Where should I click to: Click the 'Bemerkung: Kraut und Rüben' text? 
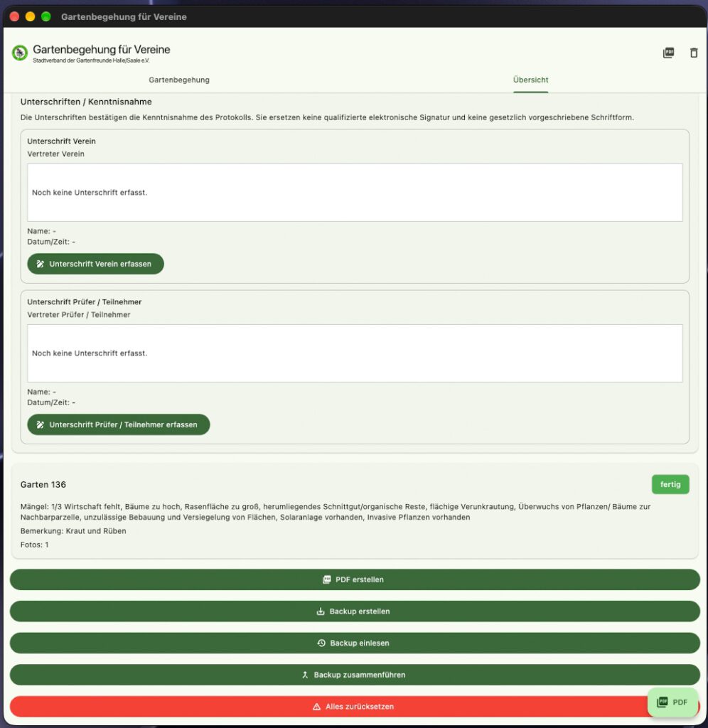coord(73,530)
